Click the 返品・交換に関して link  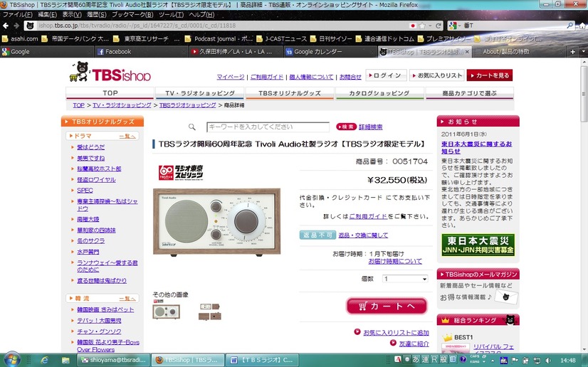click(363, 235)
